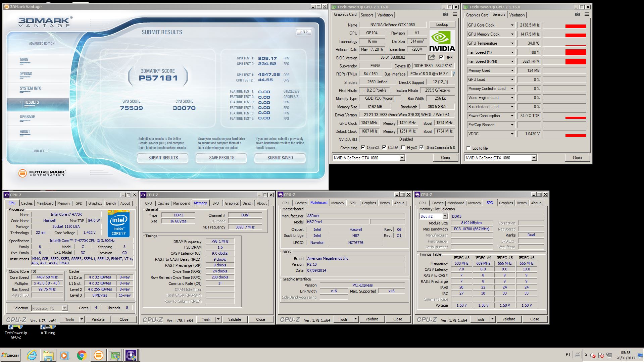Click the camera screenshot icon in GPU-Z Graphics Card window
Screen dimensions: 644x362
point(445,14)
